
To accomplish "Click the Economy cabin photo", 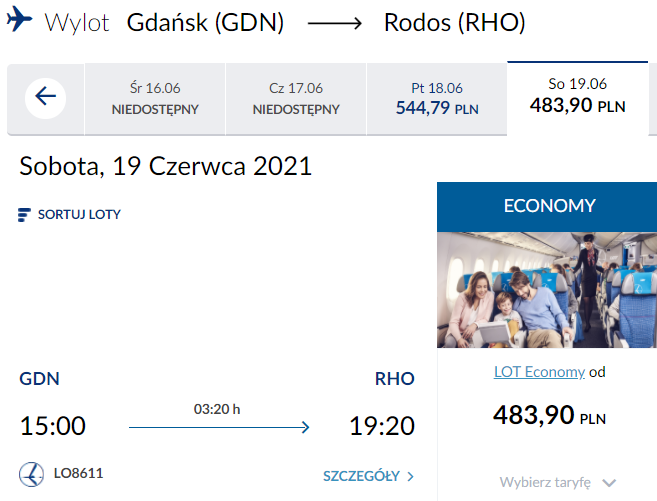I will coord(546,289).
